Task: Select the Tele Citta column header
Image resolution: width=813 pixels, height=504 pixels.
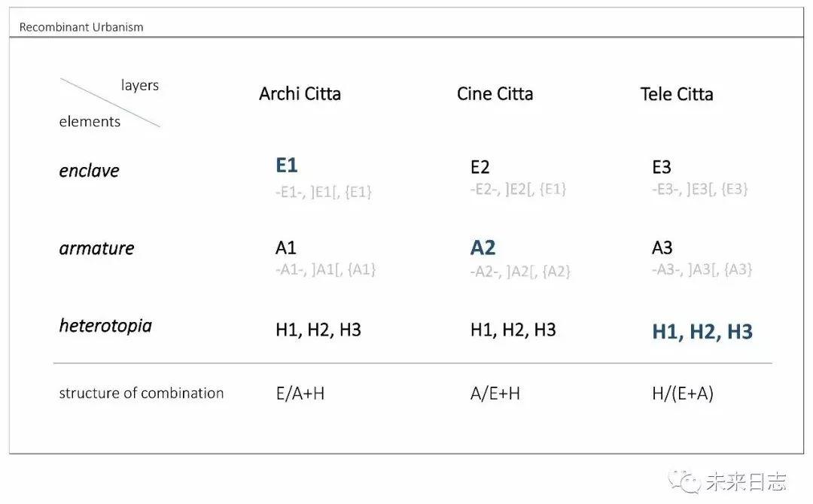Action: [x=677, y=94]
